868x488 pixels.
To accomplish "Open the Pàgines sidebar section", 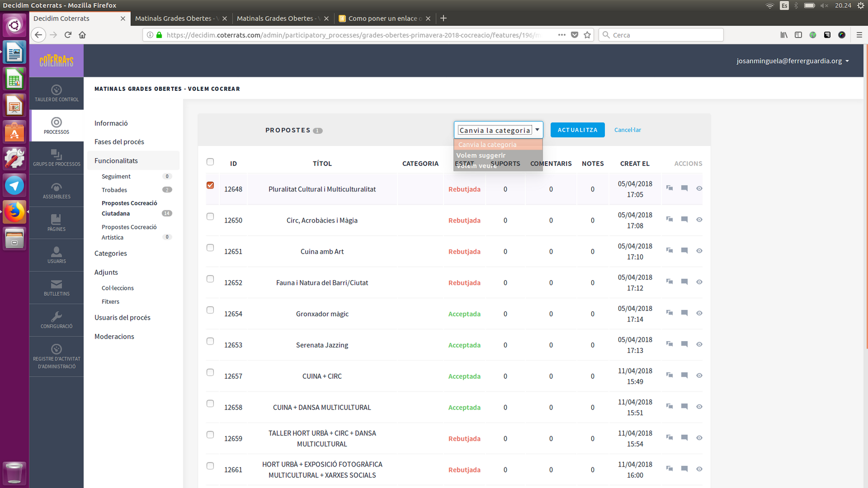I will point(56,223).
